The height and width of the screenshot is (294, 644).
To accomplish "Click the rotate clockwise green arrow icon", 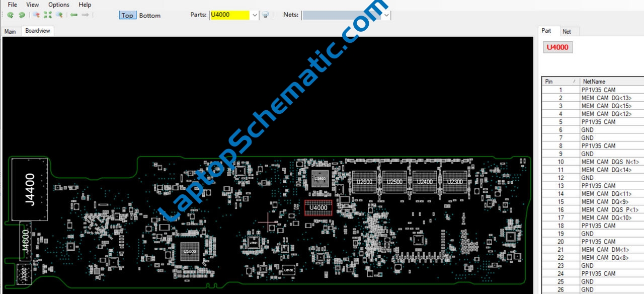I will [22, 15].
